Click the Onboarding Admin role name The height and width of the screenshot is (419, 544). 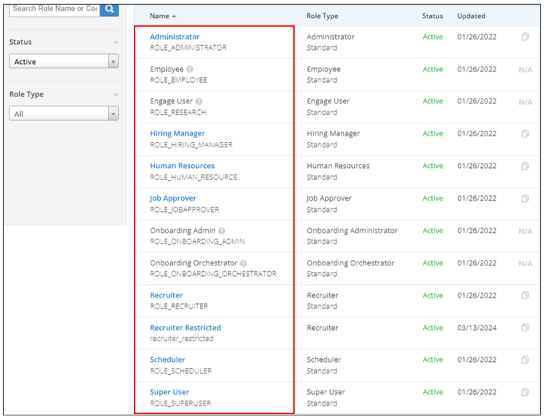pos(182,231)
